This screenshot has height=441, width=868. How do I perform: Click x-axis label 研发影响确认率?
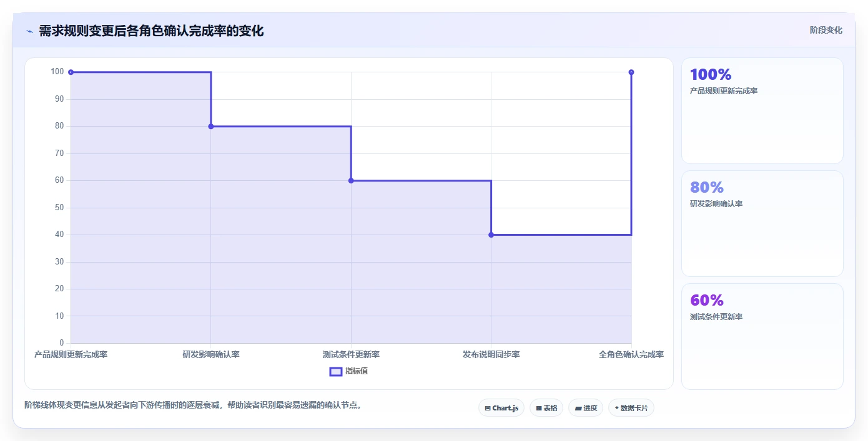(x=211, y=355)
